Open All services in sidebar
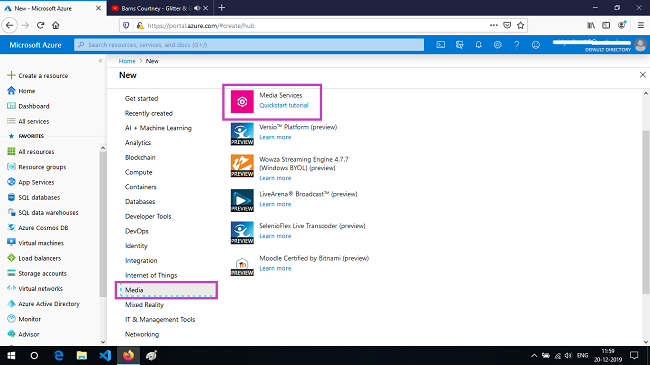 pyautogui.click(x=28, y=121)
